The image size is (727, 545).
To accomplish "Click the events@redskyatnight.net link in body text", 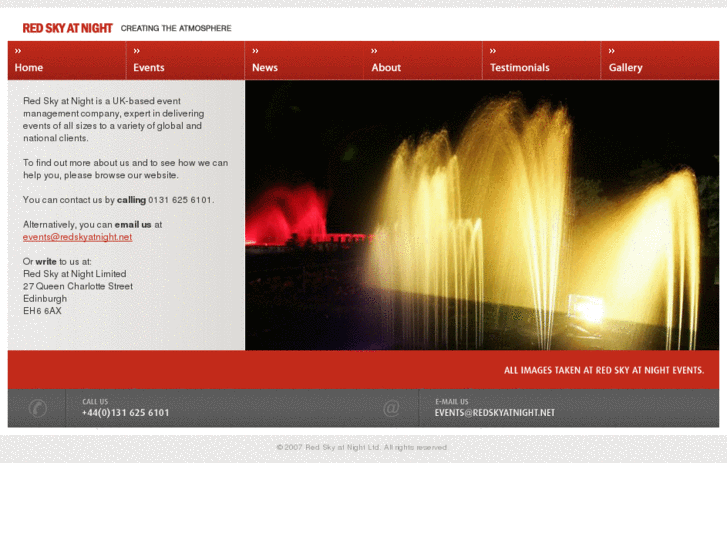I will point(77,237).
